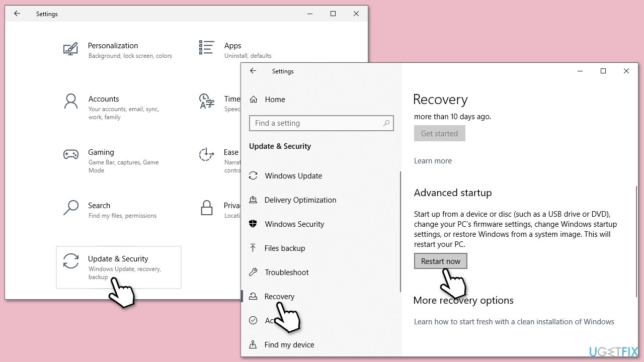The width and height of the screenshot is (644, 362).
Task: Open the Personalization category tile
Action: point(119,50)
